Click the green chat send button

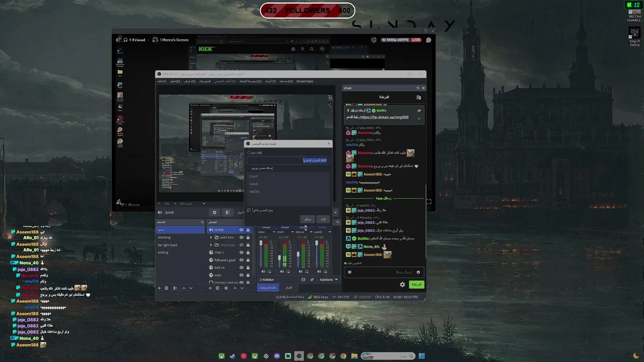416,285
